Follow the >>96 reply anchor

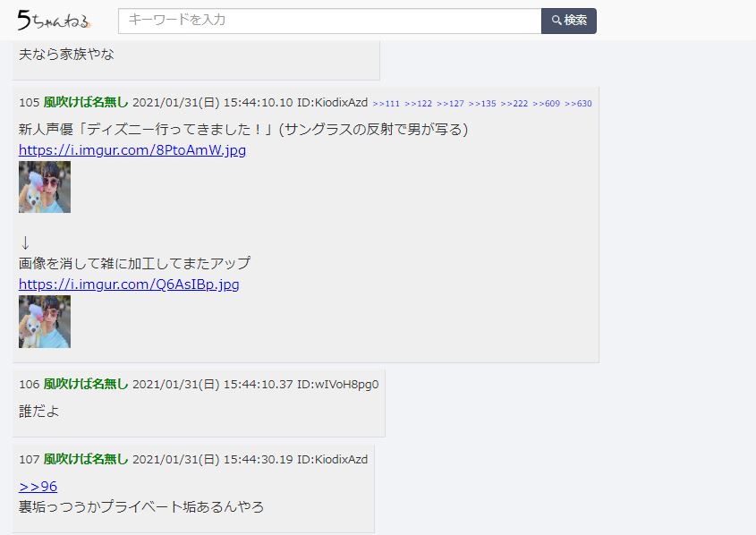point(38,487)
